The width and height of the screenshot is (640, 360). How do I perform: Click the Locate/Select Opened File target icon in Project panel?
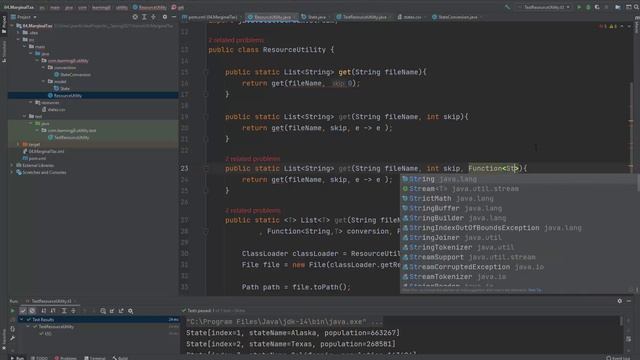click(135, 17)
